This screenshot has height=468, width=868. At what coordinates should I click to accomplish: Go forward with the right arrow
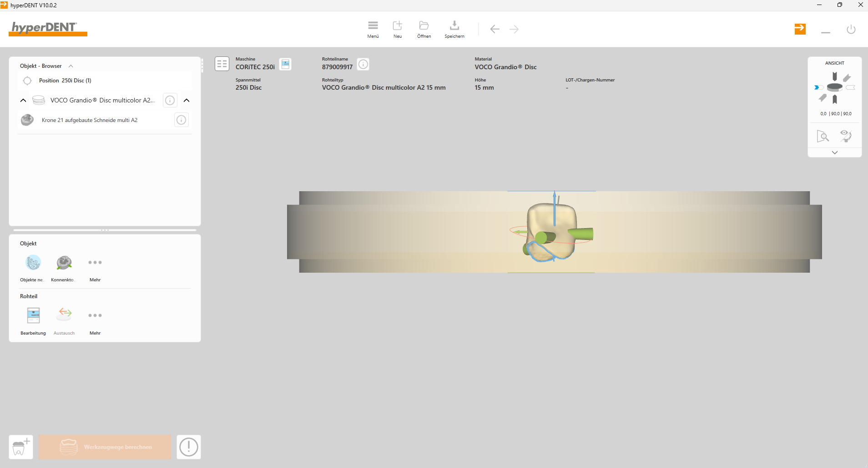[514, 29]
